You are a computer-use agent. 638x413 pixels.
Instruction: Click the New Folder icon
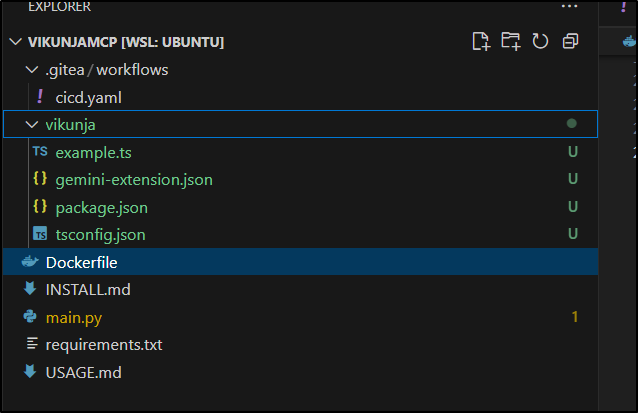point(510,41)
